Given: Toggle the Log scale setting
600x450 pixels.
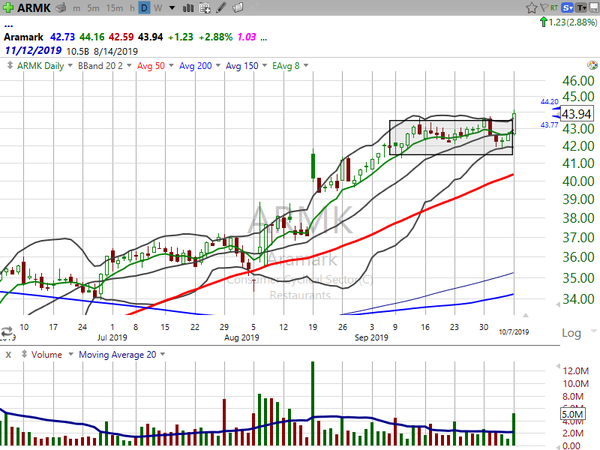Looking at the screenshot, I should (571, 331).
